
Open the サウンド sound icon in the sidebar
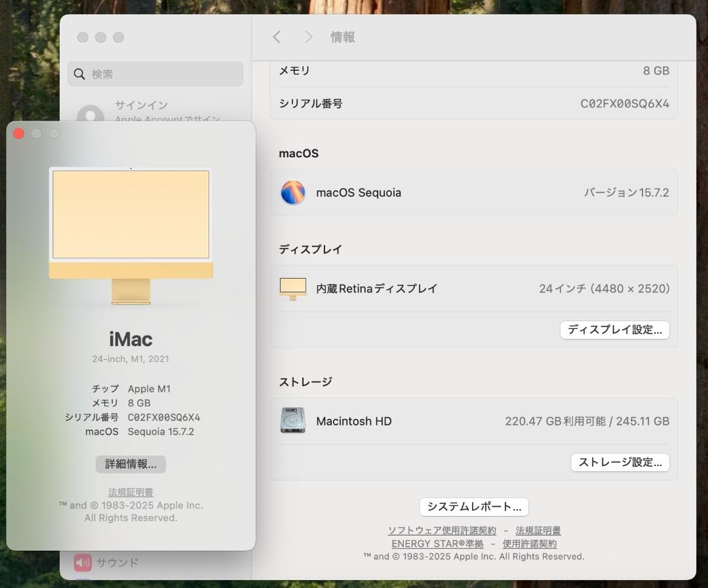tap(83, 562)
